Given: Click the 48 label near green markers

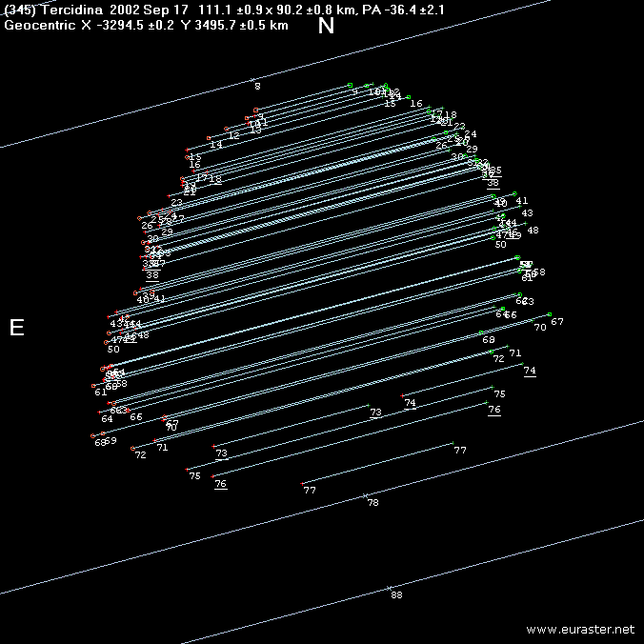Looking at the screenshot, I should pos(533,231).
